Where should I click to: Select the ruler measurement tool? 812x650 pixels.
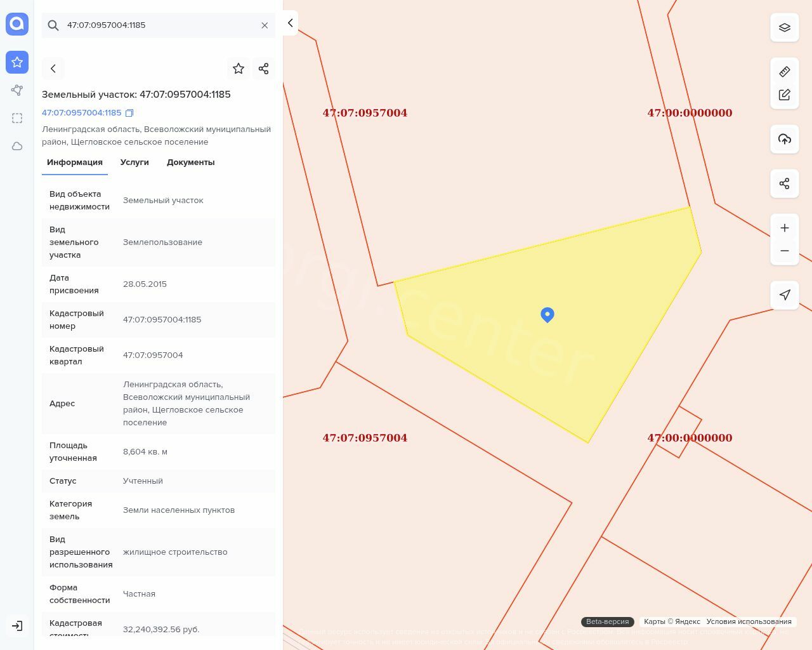785,72
